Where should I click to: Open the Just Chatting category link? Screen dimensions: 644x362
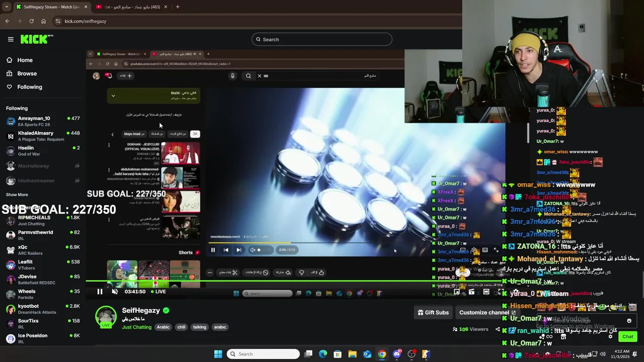pos(136,327)
